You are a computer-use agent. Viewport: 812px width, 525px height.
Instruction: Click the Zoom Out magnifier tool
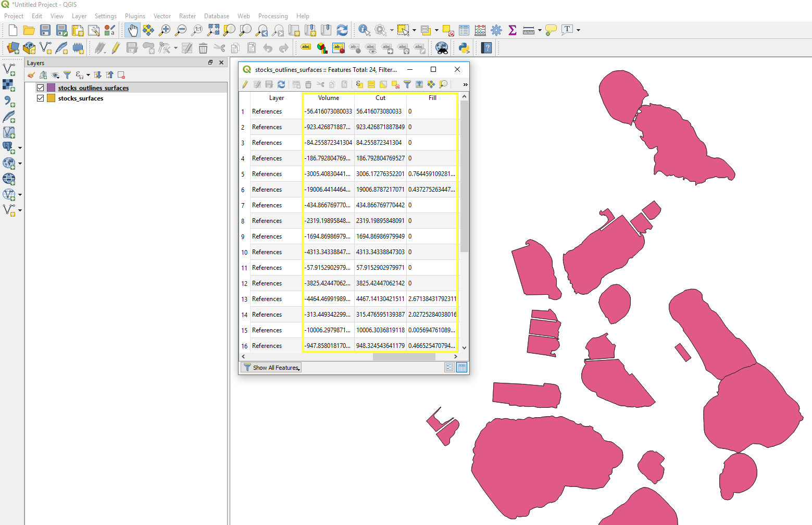click(181, 30)
